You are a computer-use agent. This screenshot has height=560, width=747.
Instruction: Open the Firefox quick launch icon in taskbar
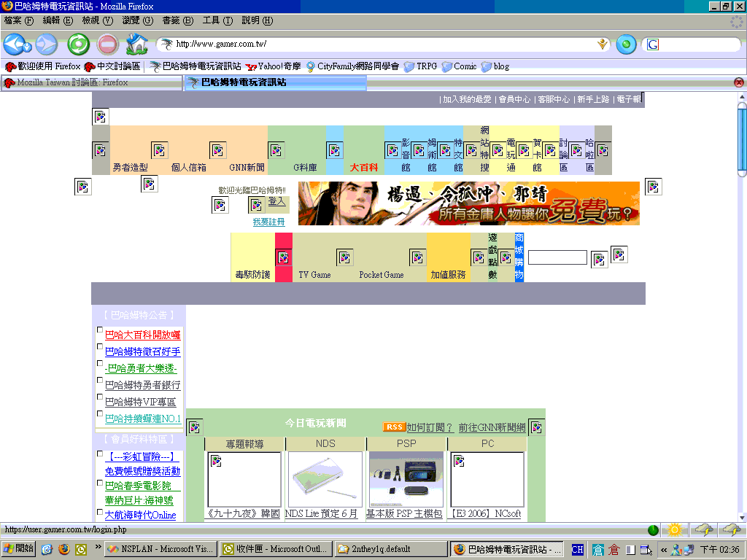[x=63, y=549]
